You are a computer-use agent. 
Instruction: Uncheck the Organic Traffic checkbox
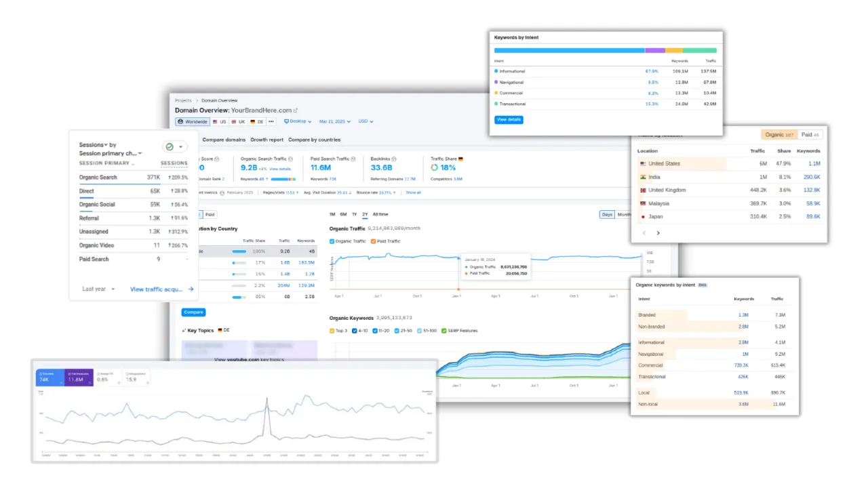point(332,241)
